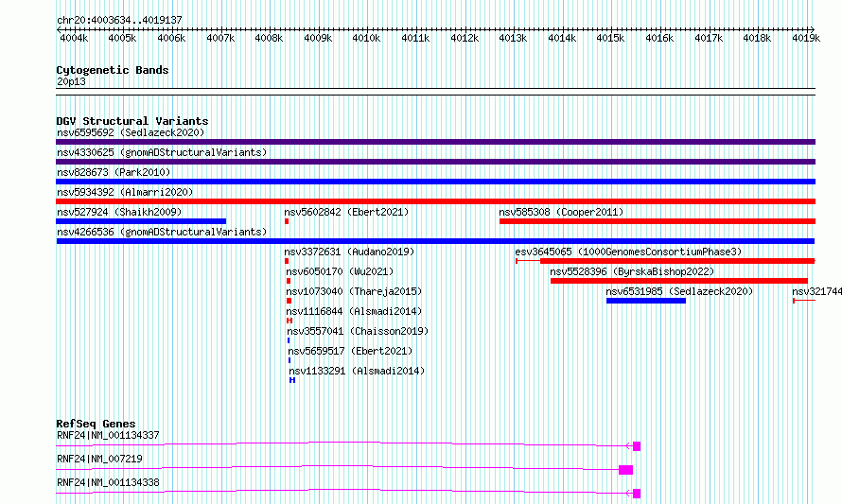
Task: Open nsv1116844 (Alsmadi2014) variant label
Action: (x=354, y=311)
